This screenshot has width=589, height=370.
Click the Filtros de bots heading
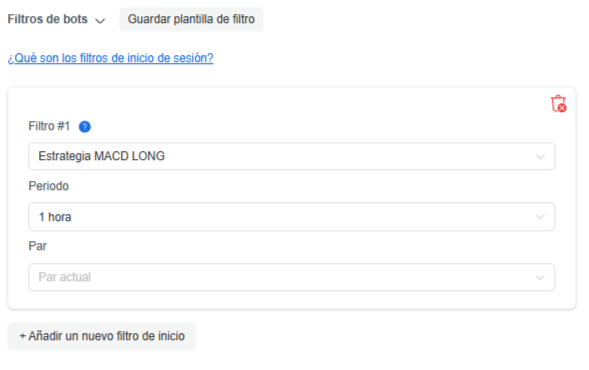(48, 19)
